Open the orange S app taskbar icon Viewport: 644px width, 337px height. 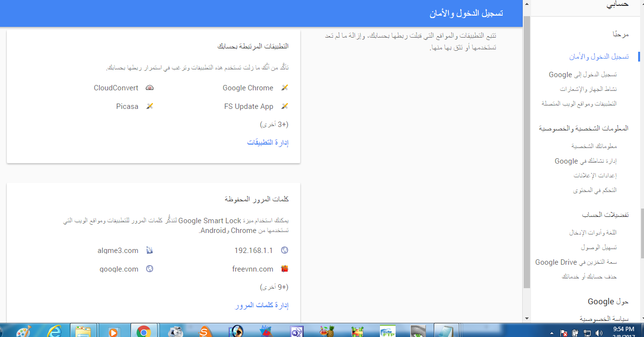(x=205, y=331)
